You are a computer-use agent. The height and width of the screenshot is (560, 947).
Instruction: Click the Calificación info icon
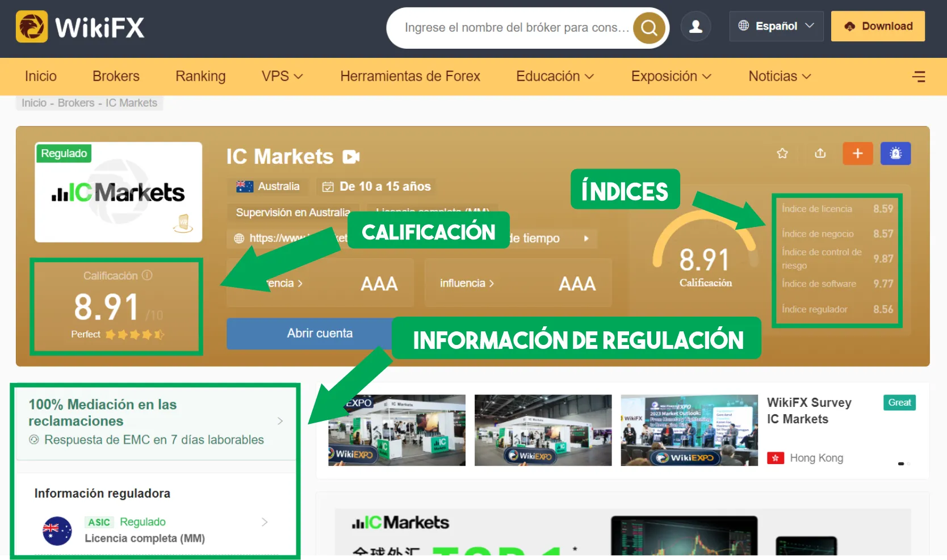147,275
